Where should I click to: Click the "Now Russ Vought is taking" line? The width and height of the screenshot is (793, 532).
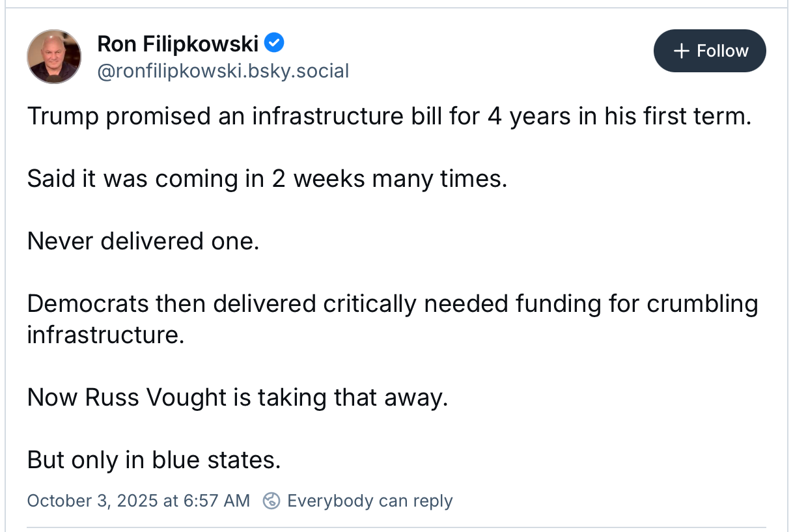tap(237, 397)
